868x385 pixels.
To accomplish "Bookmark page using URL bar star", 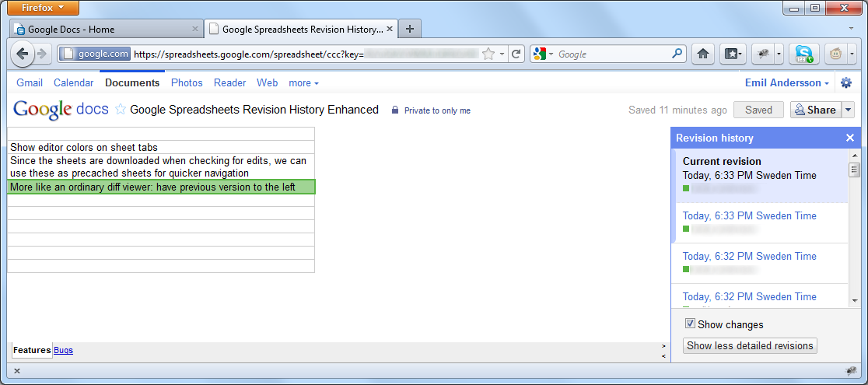I will click(488, 54).
